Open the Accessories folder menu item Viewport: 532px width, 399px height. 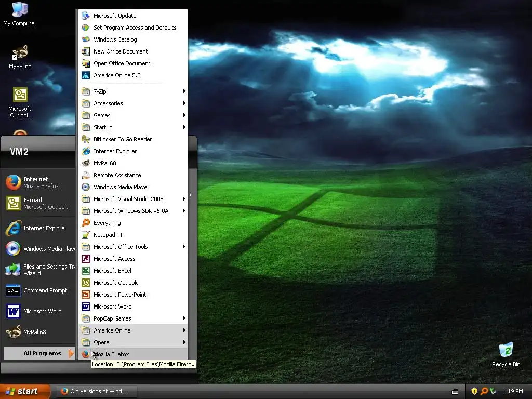pyautogui.click(x=133, y=103)
